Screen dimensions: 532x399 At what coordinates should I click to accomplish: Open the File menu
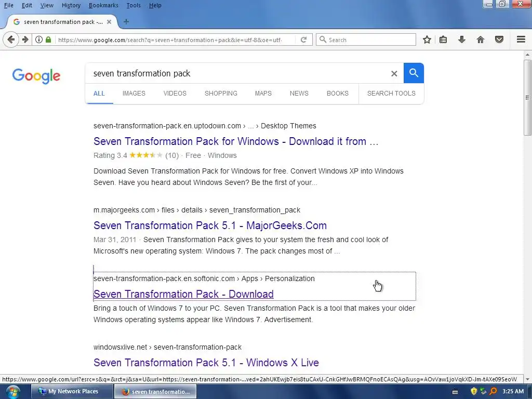pos(9,5)
